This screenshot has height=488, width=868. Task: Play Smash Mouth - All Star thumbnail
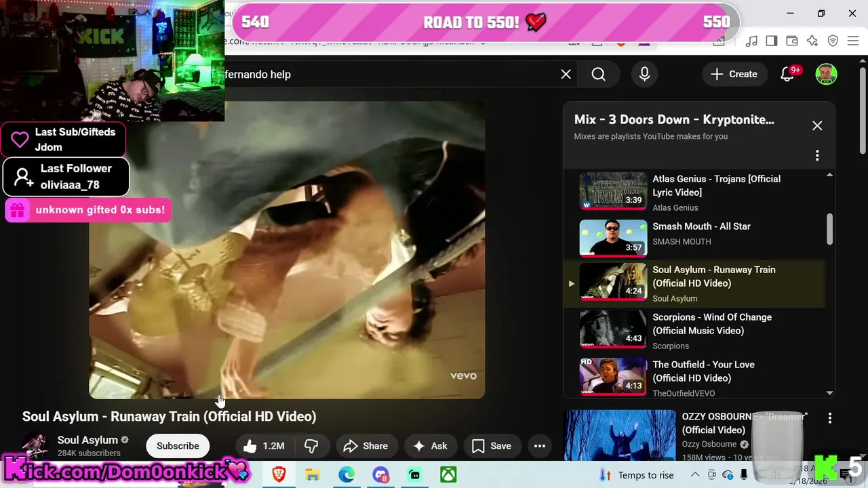click(x=613, y=238)
